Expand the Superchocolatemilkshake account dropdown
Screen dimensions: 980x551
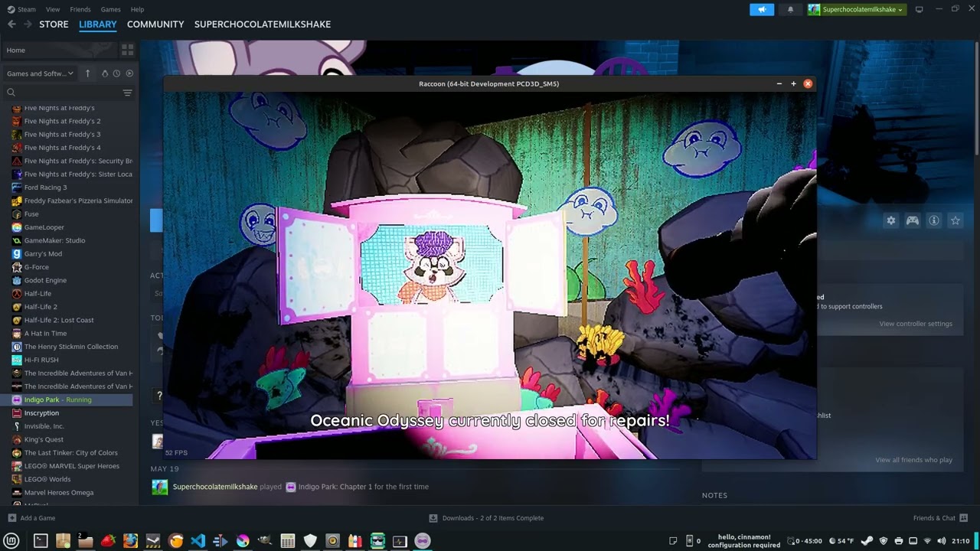pyautogui.click(x=857, y=9)
